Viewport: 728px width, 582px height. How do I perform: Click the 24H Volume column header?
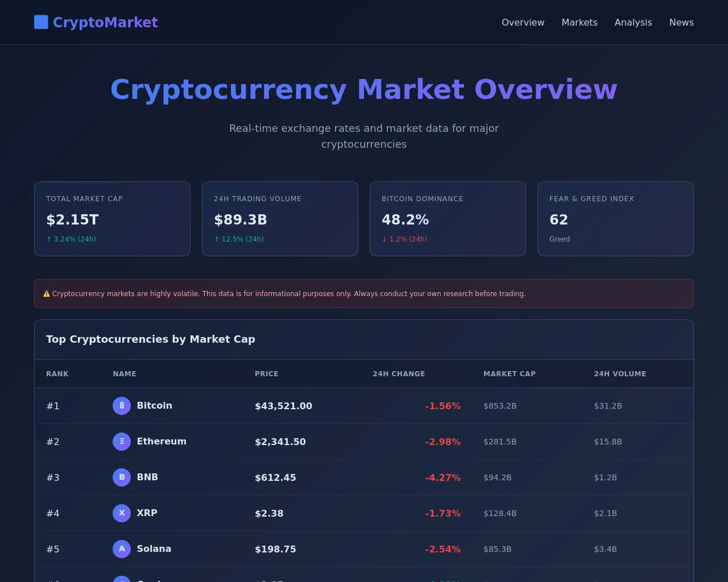coord(620,374)
